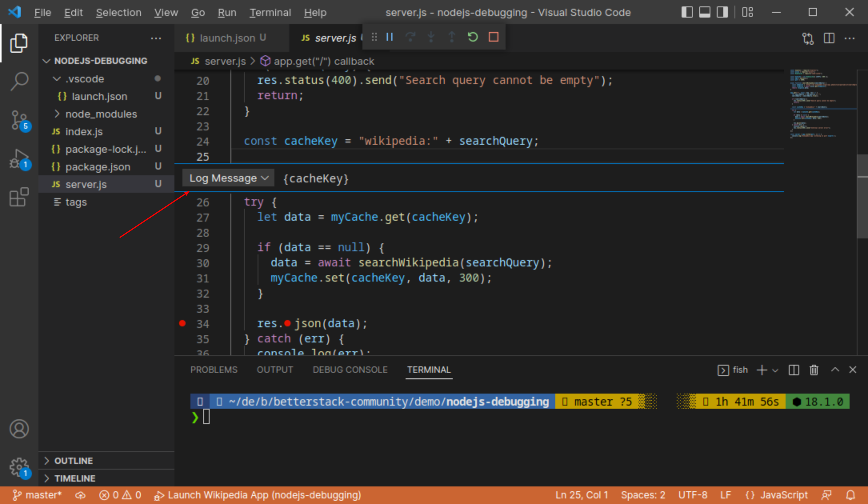
Task: Open the Extensions view
Action: (x=19, y=197)
